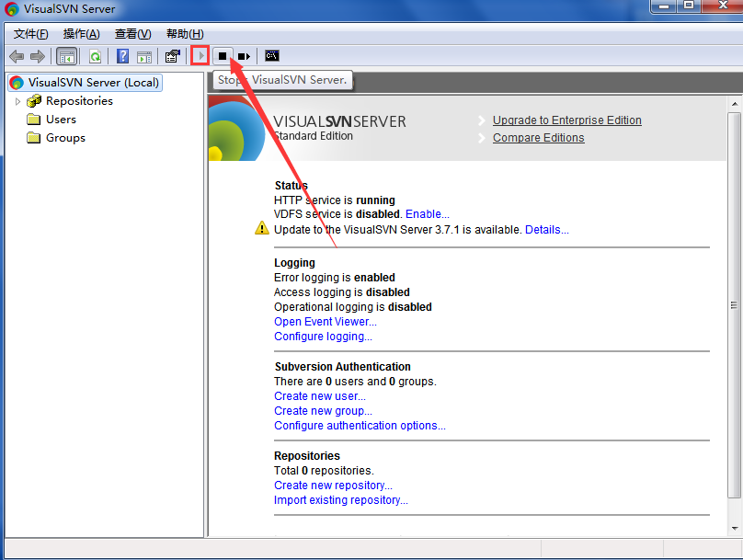Close the VisualSVN Server window
Image resolution: width=743 pixels, height=560 pixels.
tap(722, 6)
